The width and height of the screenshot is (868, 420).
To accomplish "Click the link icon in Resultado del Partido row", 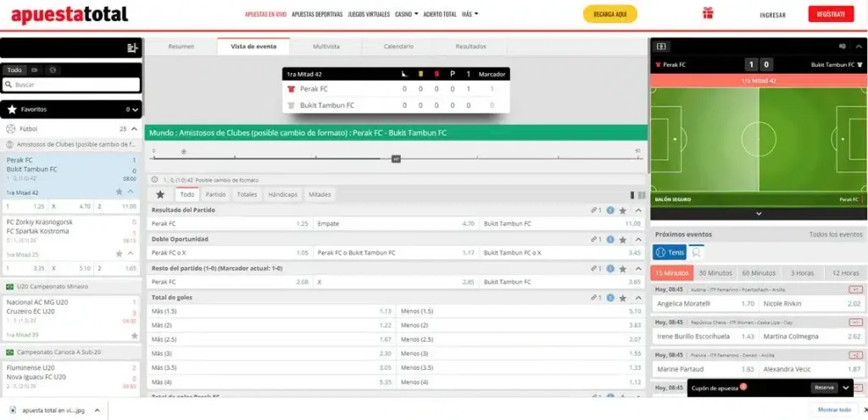I will [x=596, y=210].
